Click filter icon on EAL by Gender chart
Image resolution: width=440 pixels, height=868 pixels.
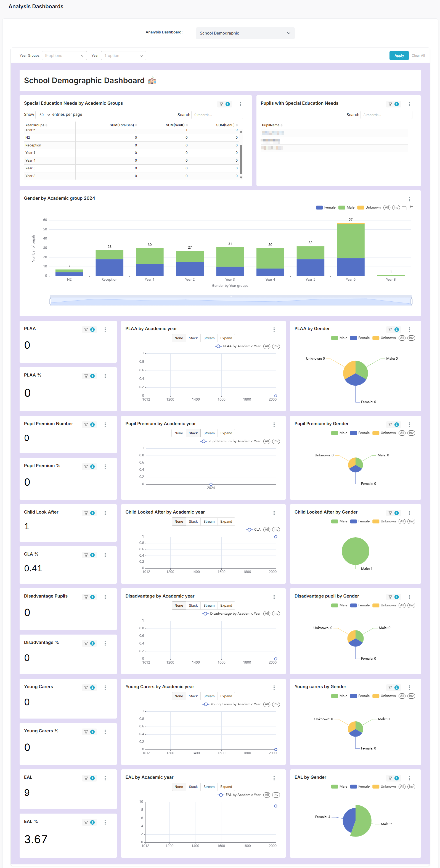coord(390,778)
